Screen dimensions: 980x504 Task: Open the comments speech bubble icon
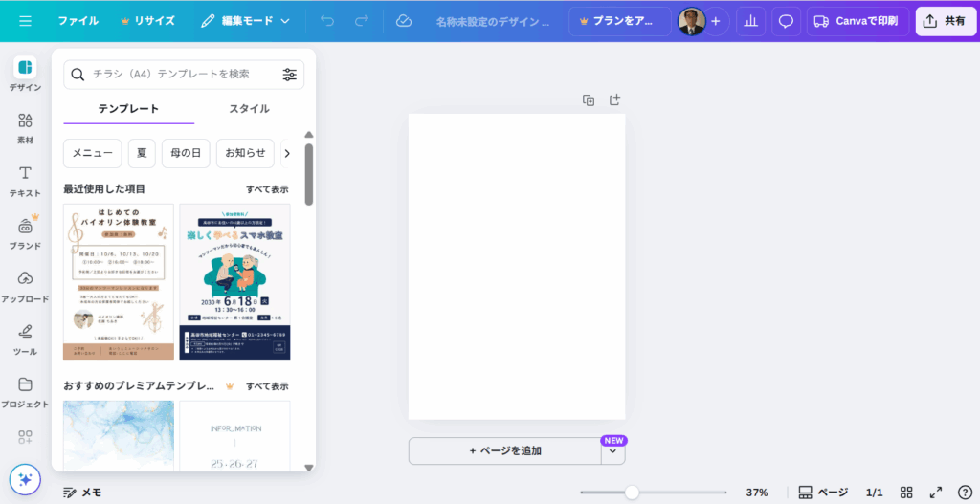tap(787, 21)
